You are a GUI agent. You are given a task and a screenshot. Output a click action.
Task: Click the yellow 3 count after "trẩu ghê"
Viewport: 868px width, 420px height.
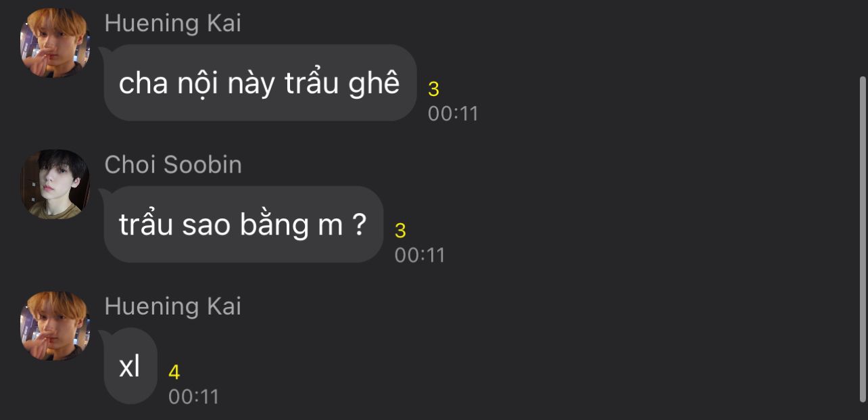(434, 89)
